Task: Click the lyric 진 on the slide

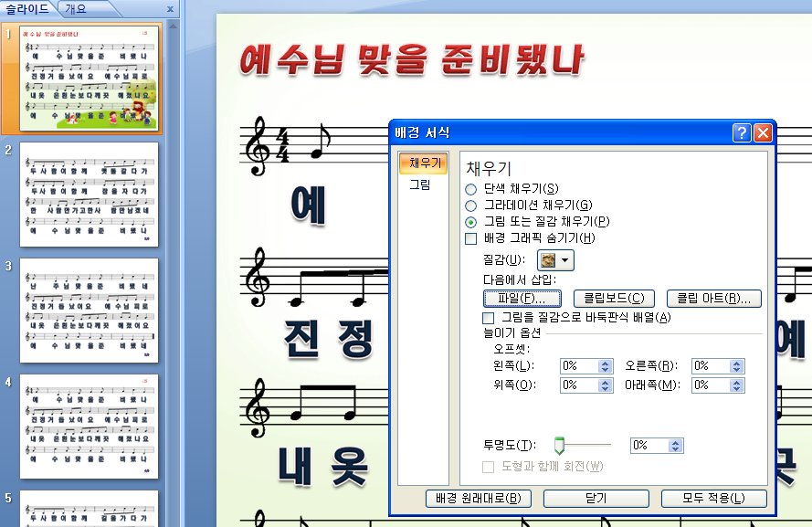Action: pyautogui.click(x=301, y=339)
